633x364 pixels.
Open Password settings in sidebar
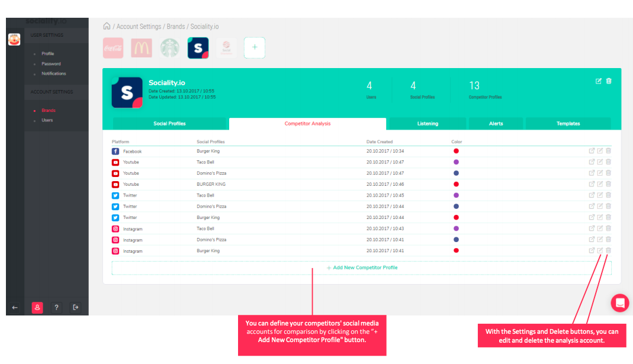click(x=51, y=64)
